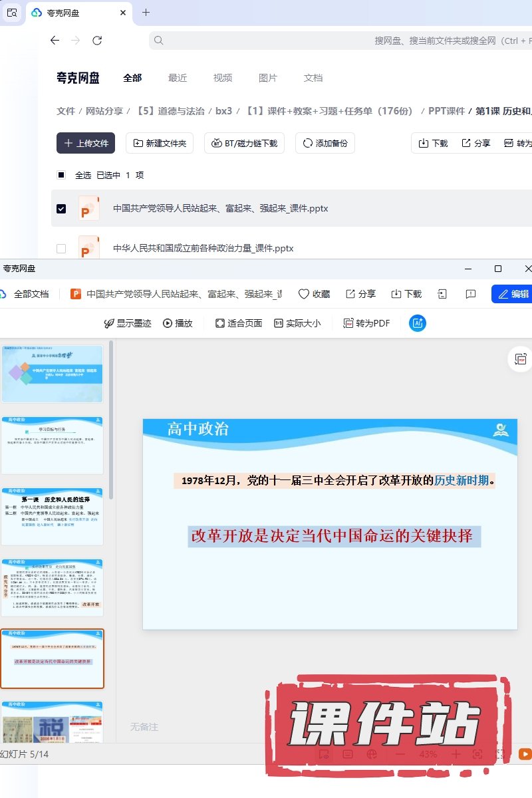The height and width of the screenshot is (798, 532).
Task: Switch to the 视频 tab
Action: pyautogui.click(x=223, y=78)
